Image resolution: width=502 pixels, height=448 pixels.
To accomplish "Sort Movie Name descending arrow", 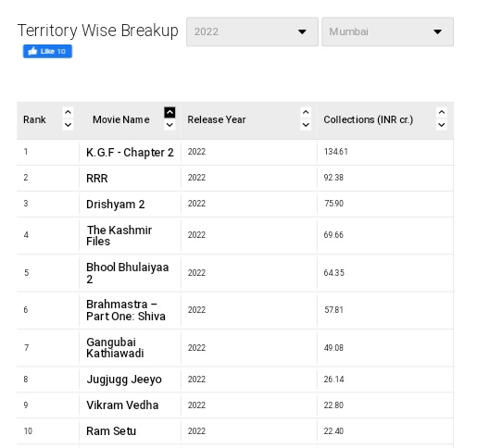I will click(x=169, y=125).
